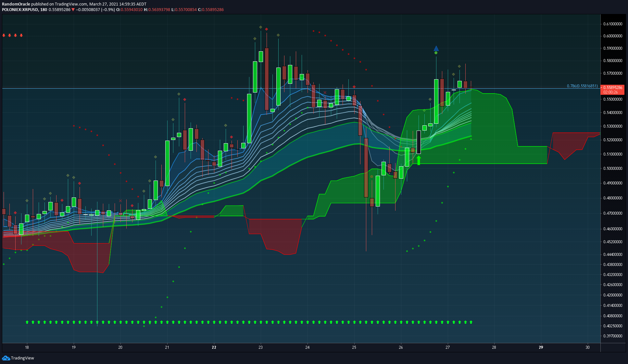Click the green dot under the blue triangle
The width and height of the screenshot is (628, 364).
[x=436, y=53]
